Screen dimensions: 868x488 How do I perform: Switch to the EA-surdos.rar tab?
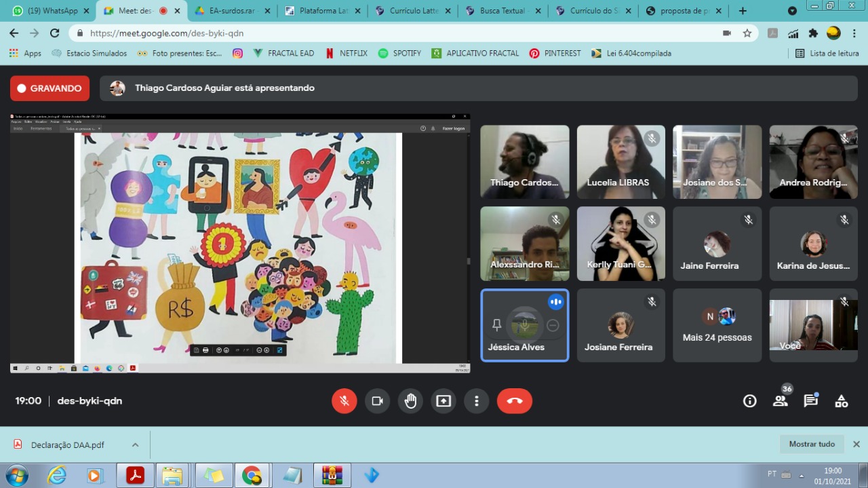(x=227, y=11)
